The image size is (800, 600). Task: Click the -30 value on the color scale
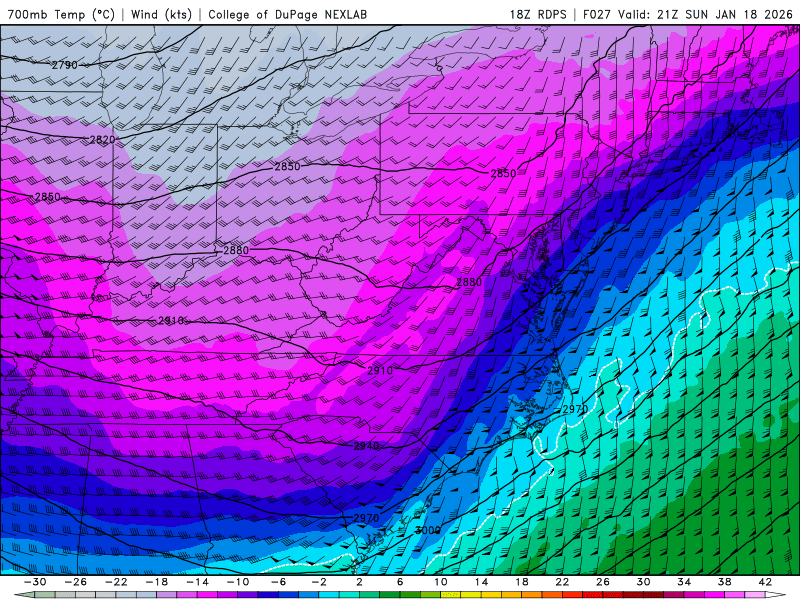point(35,582)
